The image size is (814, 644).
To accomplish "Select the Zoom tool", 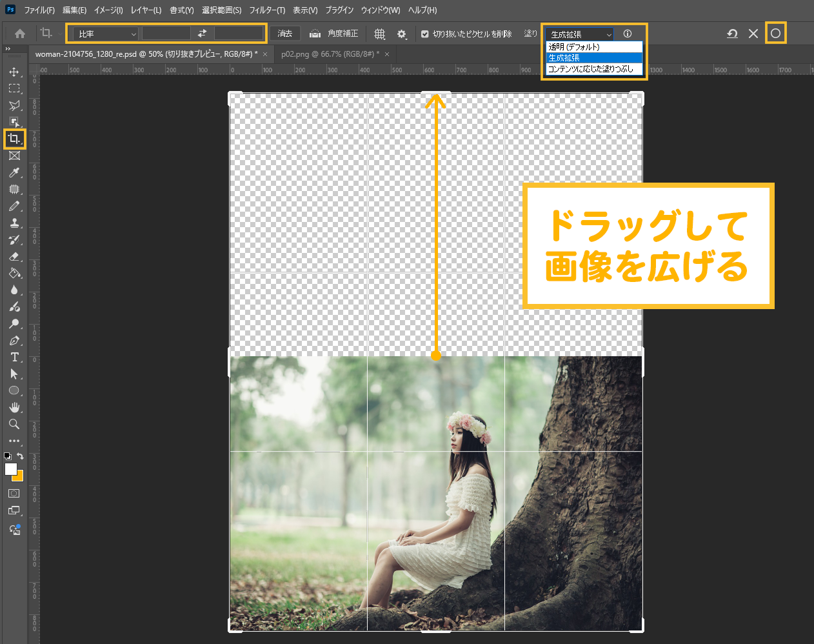I will point(14,424).
